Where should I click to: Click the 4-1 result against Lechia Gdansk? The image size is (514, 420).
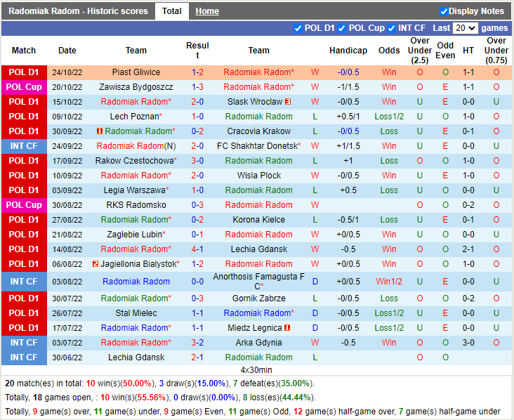click(x=197, y=249)
